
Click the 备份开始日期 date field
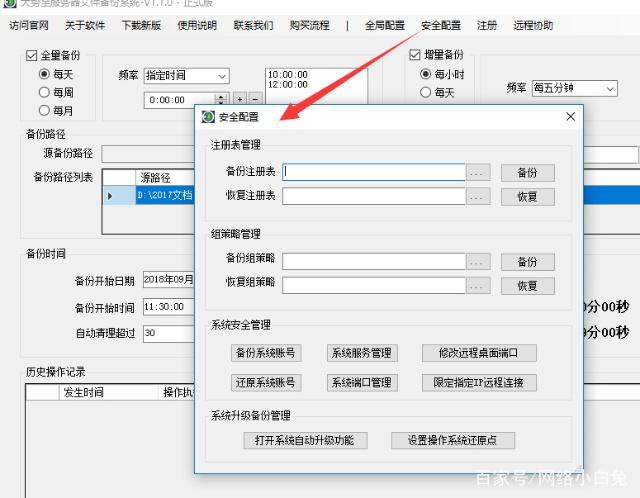point(168,280)
